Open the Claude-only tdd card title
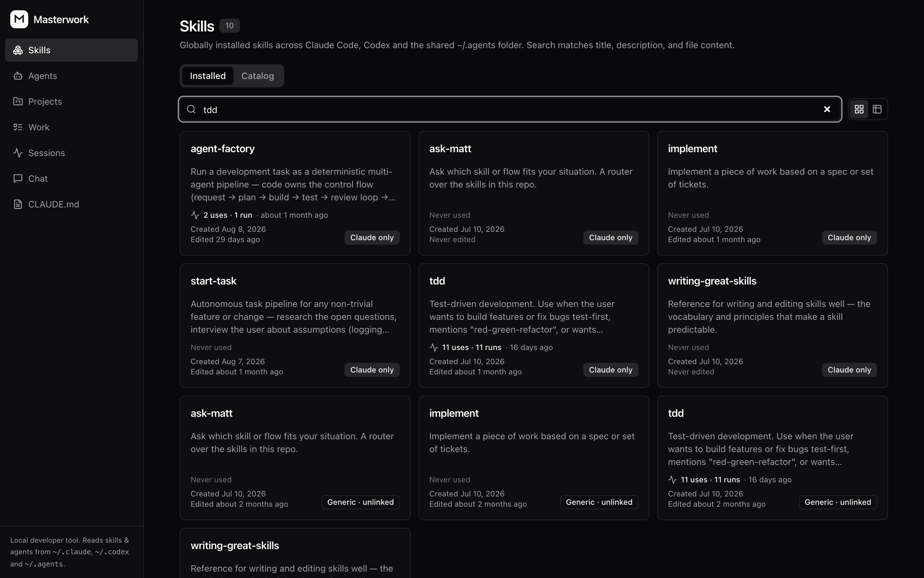Image resolution: width=924 pixels, height=578 pixels. [x=437, y=281]
